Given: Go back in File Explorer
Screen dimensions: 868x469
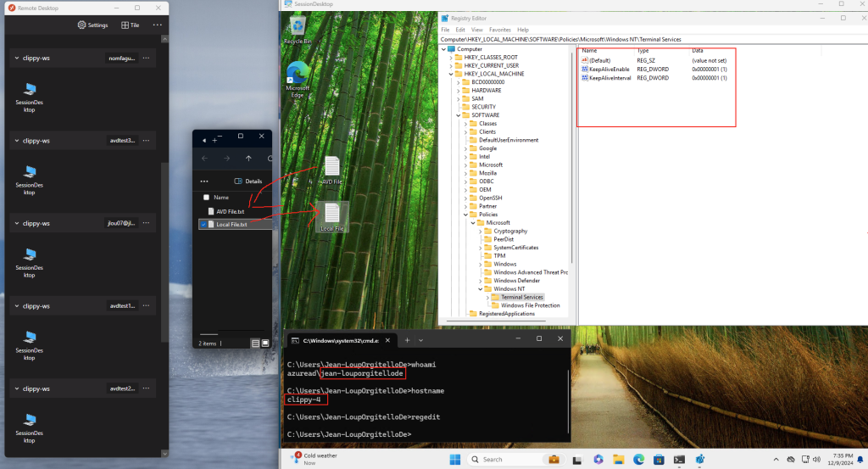Looking at the screenshot, I should [204, 159].
